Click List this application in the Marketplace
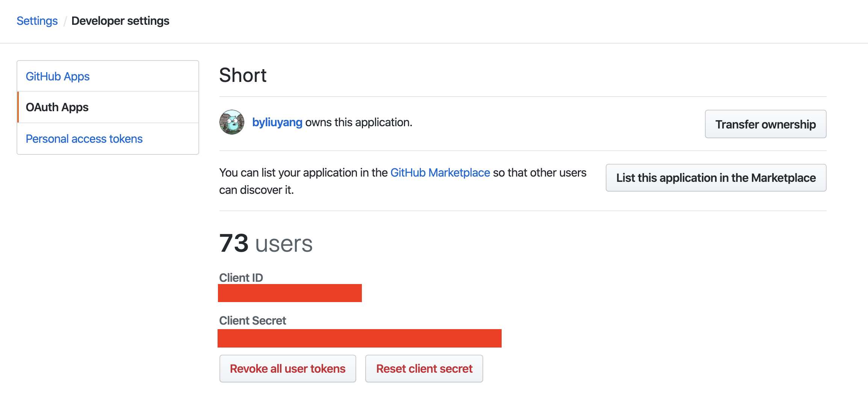This screenshot has height=399, width=868. (x=716, y=178)
